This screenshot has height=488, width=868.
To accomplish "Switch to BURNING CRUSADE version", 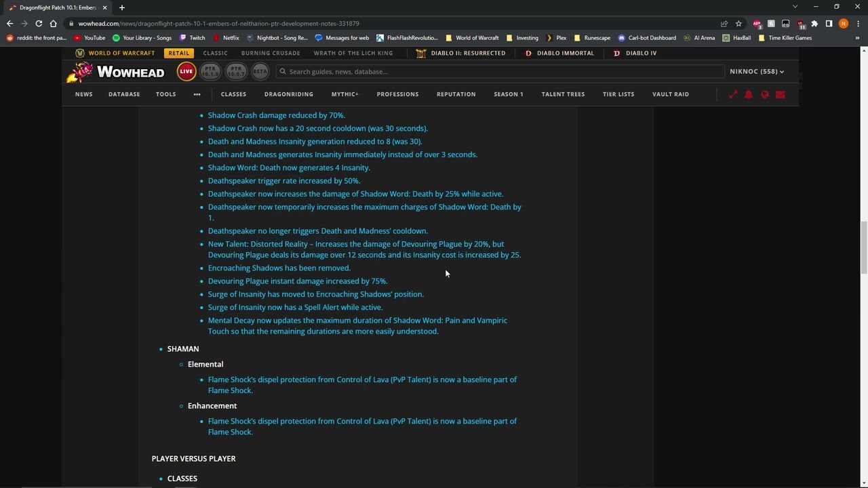I will 271,53.
